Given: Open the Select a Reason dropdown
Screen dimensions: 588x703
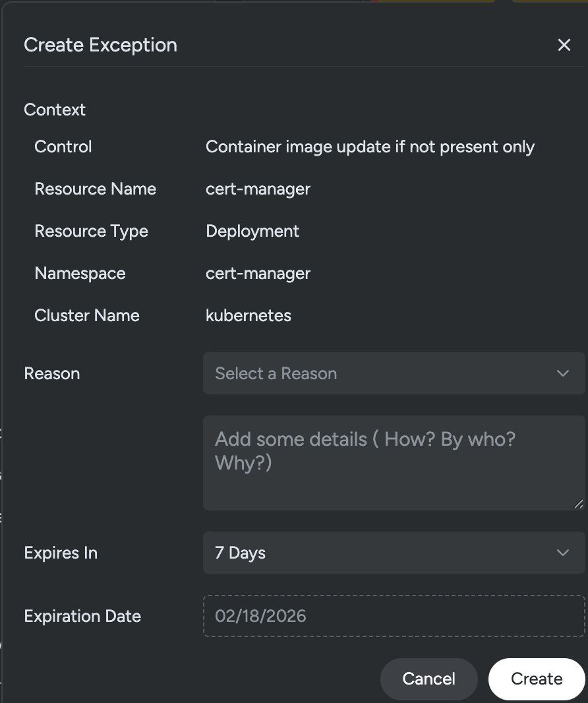Looking at the screenshot, I should click(382, 373).
